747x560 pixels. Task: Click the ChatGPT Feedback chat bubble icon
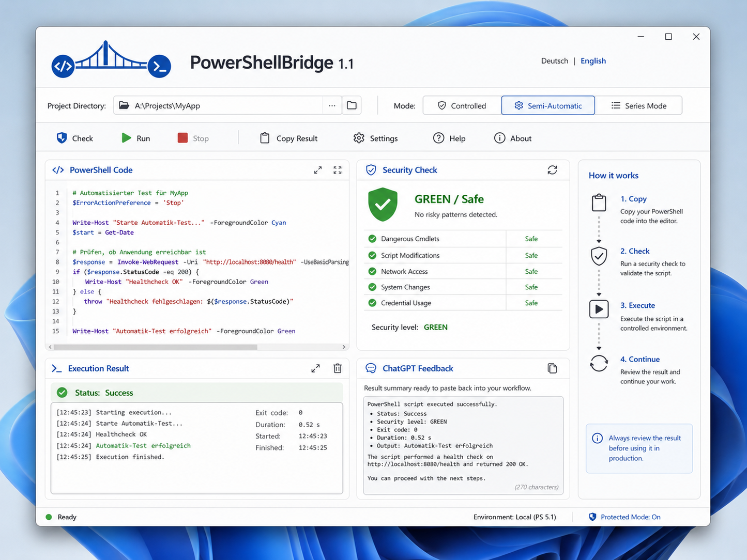(x=371, y=368)
